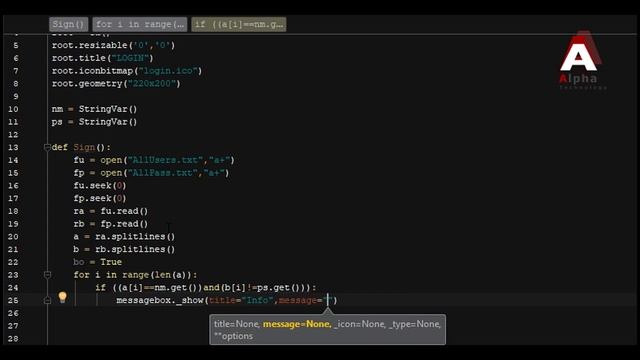Collapse the def Sign() fold marker

47,147
